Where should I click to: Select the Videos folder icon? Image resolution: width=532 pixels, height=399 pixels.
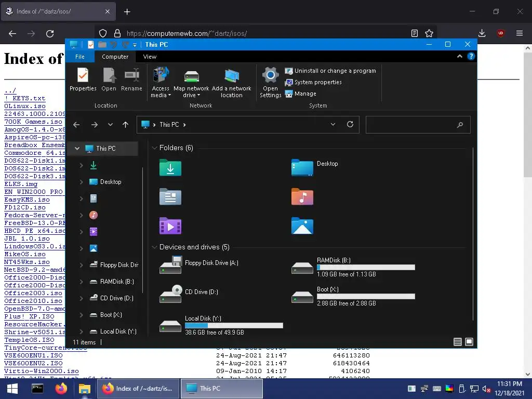(x=170, y=226)
